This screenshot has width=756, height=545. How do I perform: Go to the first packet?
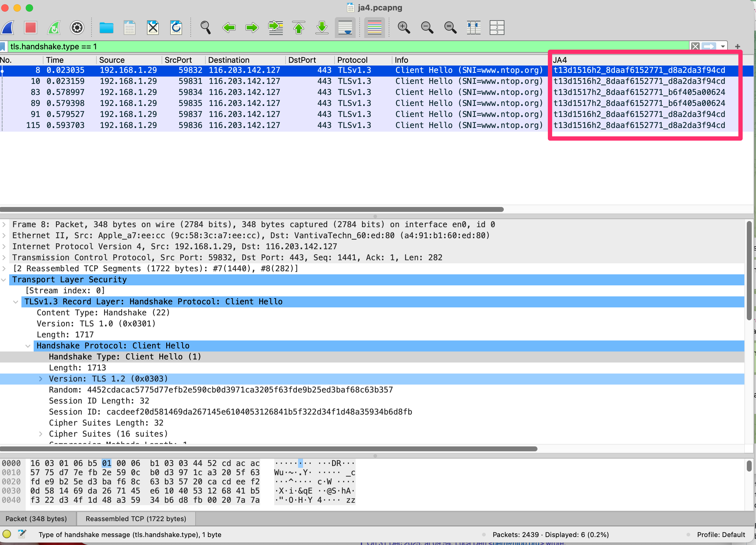point(299,27)
